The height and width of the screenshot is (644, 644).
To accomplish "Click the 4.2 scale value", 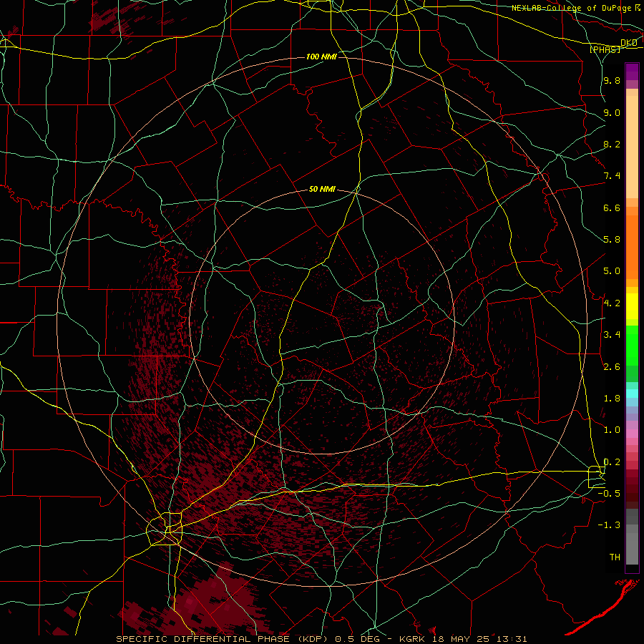I will coord(612,303).
